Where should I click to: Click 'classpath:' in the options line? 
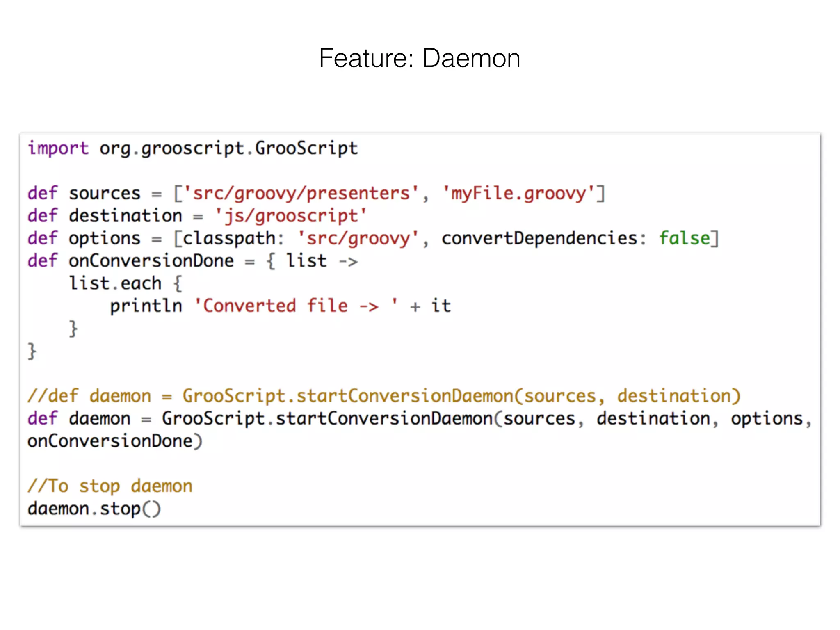coord(233,238)
